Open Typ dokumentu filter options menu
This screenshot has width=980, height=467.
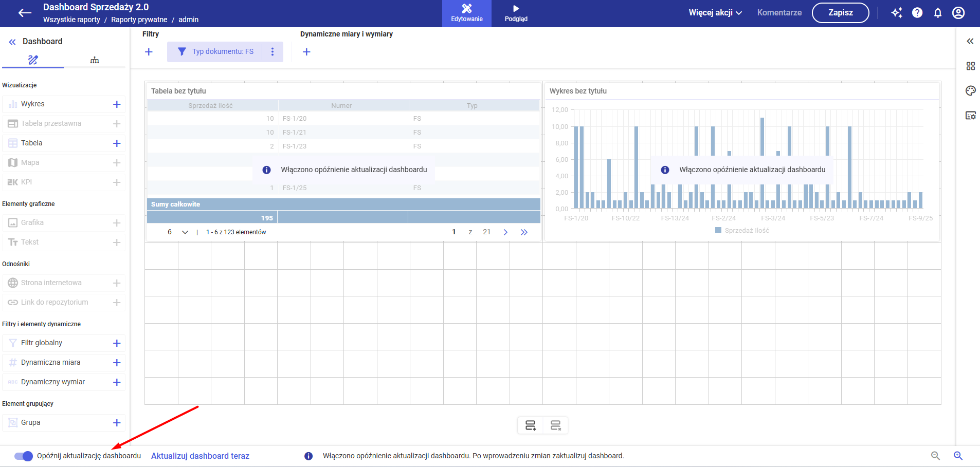click(273, 52)
